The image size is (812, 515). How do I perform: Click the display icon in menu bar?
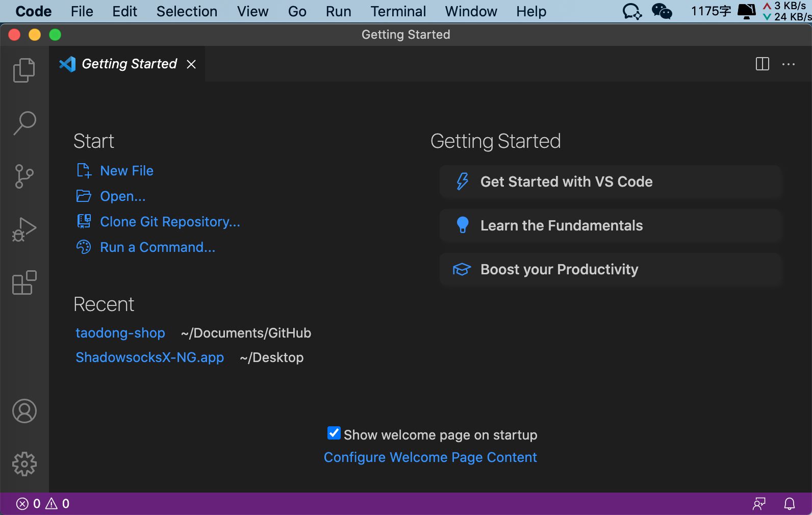[747, 11]
